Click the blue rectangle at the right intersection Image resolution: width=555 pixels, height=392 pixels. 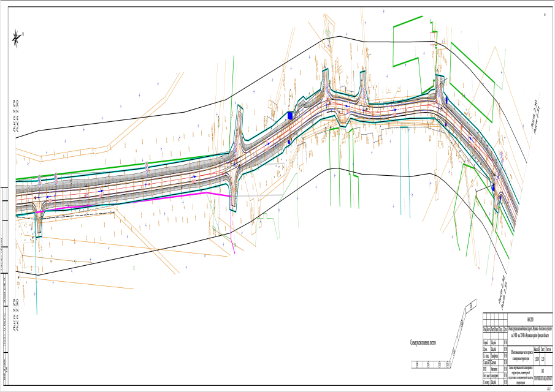coord(447,100)
